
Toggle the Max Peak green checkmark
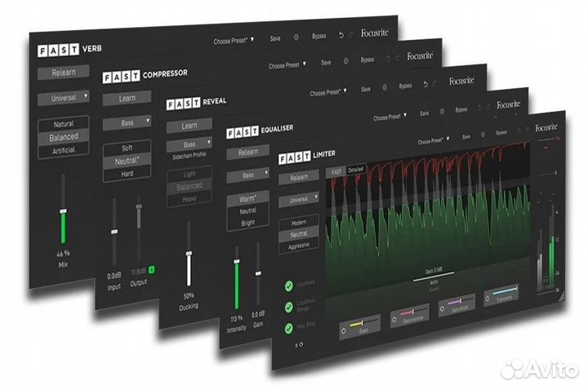pyautogui.click(x=288, y=329)
